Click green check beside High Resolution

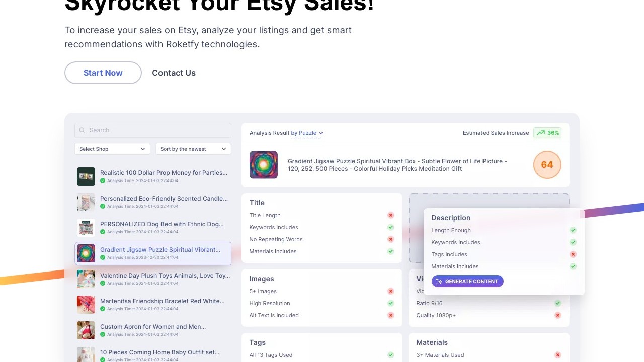[390, 303]
